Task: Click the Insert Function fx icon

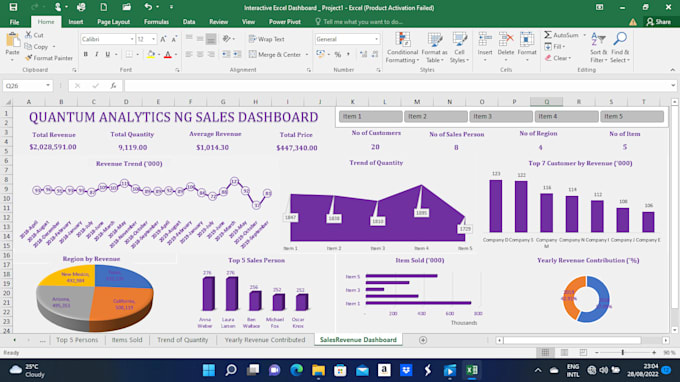Action: coord(113,85)
